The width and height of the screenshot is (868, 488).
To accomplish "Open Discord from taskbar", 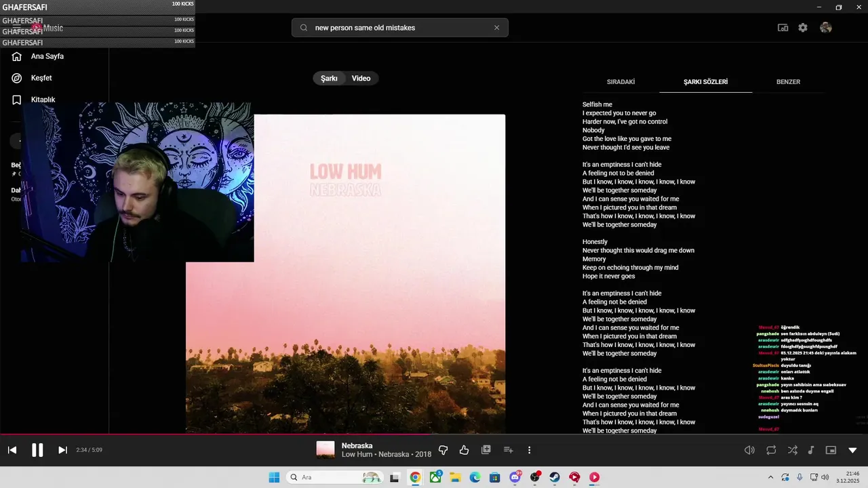I will [515, 477].
